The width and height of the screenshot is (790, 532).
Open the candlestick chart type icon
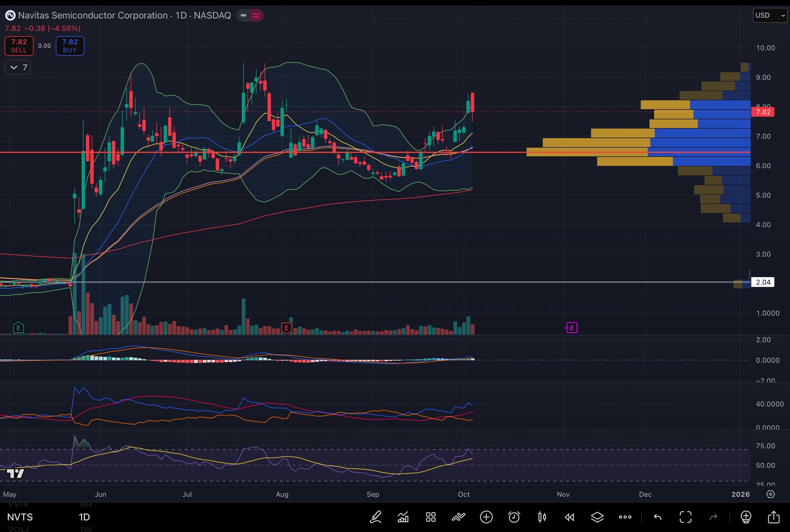[542, 517]
